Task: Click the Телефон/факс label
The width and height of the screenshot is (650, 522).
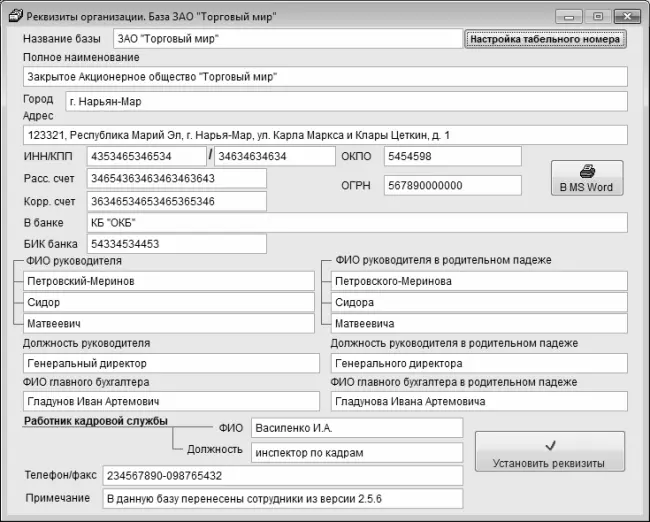Action: (x=61, y=475)
